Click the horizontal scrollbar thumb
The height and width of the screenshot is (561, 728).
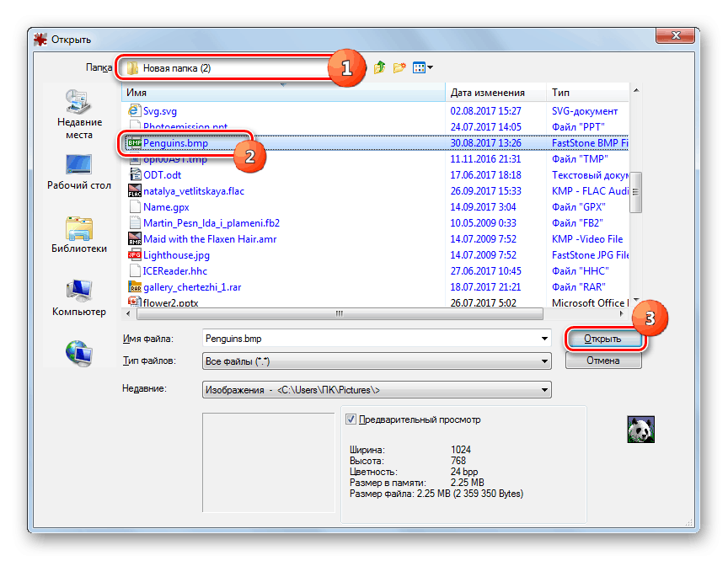click(x=340, y=313)
